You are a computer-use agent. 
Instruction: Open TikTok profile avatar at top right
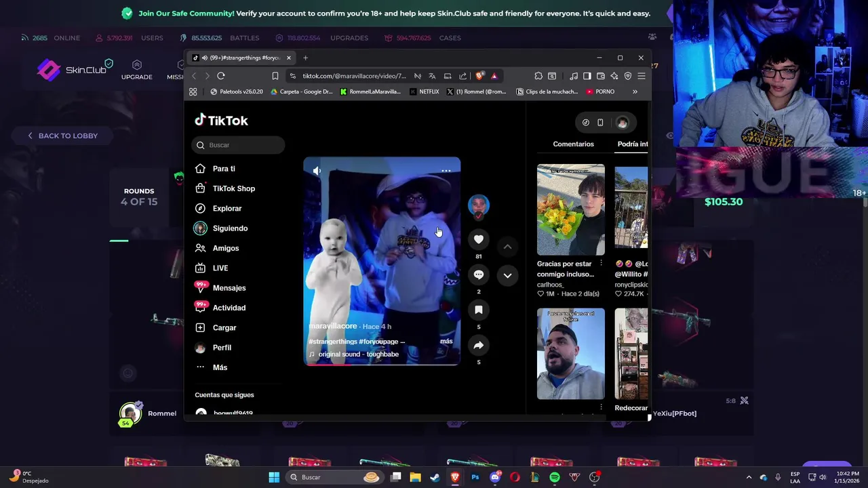tap(622, 123)
